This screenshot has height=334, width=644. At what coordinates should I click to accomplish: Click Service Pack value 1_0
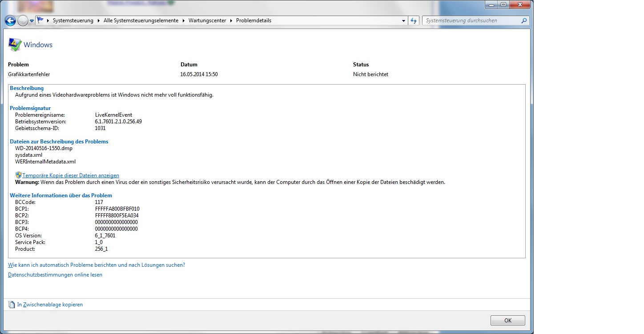[x=99, y=242]
